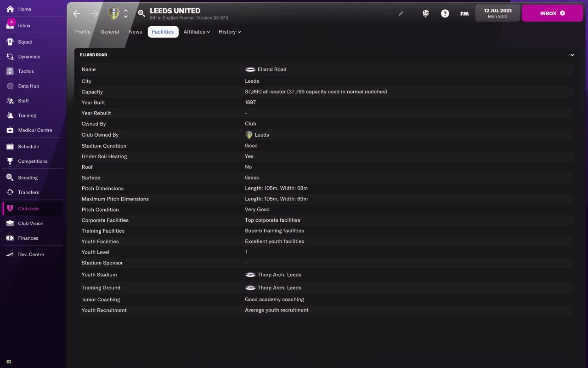Click the LEEDS UNITED title heading
This screenshot has height=368, width=588.
175,11
